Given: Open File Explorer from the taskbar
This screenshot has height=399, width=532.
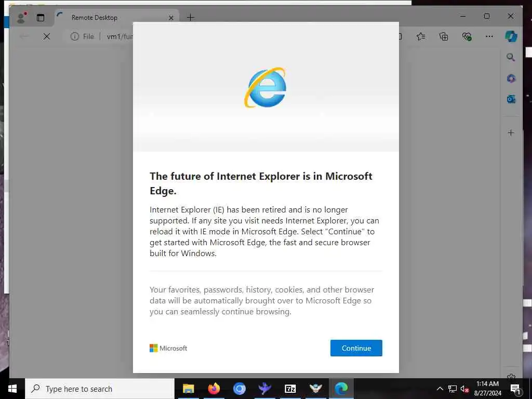Looking at the screenshot, I should (x=188, y=389).
